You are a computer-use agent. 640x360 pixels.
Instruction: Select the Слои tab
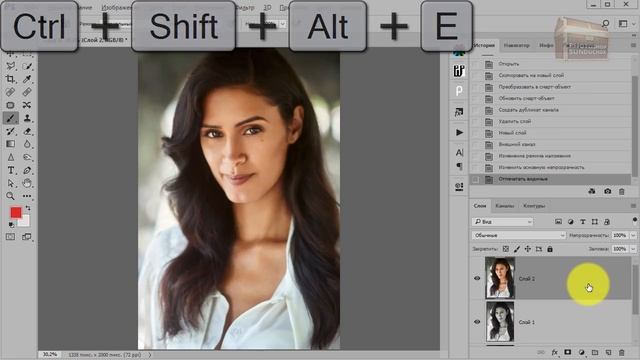(x=480, y=206)
